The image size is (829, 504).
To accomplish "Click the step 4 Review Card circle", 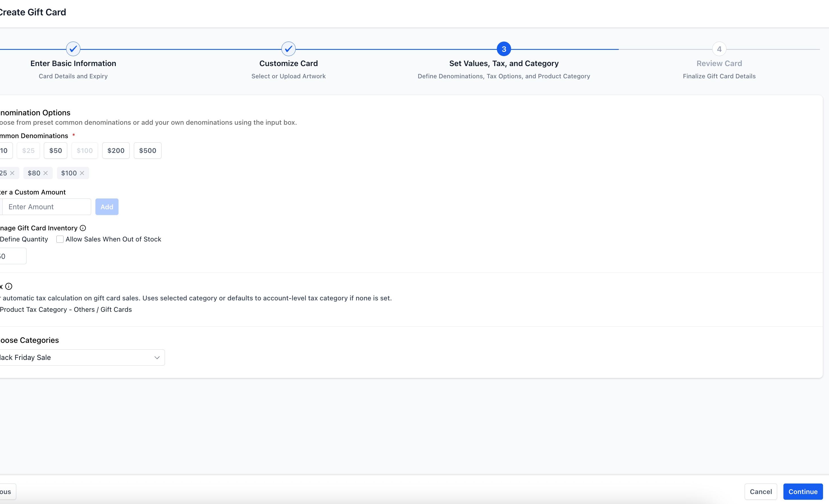I will 719,49.
